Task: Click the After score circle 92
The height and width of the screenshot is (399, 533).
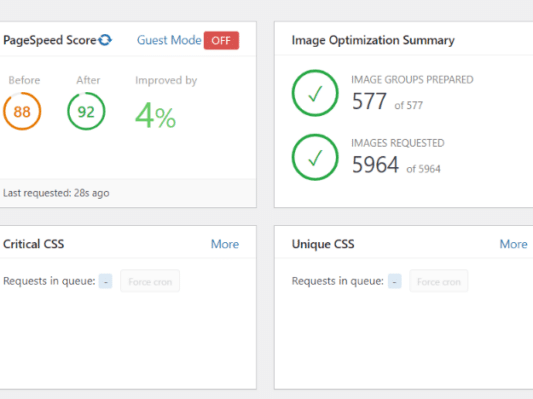Action: [86, 111]
